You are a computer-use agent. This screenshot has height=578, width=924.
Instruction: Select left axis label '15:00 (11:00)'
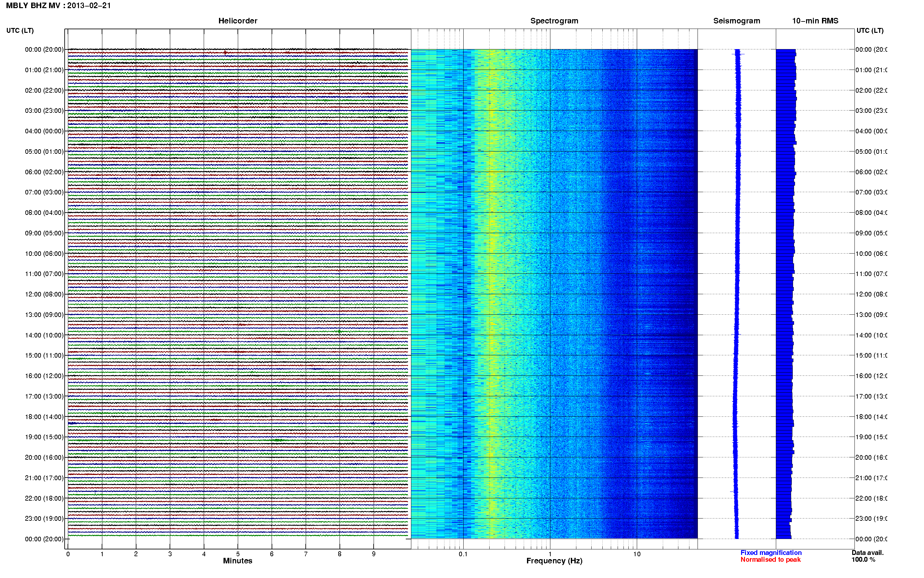(x=44, y=355)
